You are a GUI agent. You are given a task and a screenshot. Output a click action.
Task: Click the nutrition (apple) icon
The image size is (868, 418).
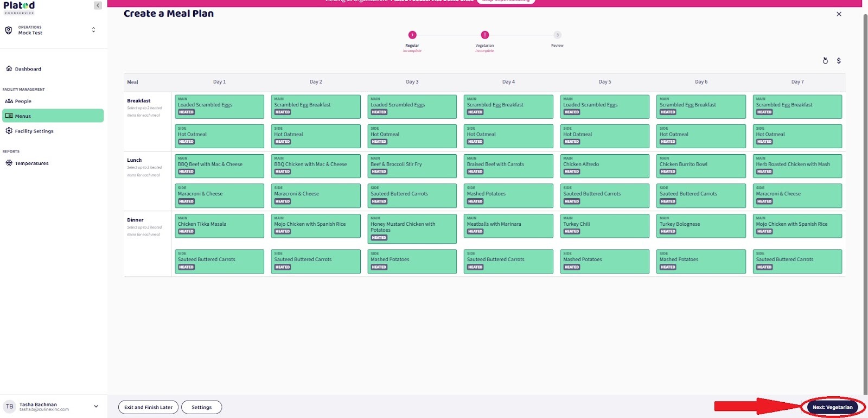pyautogui.click(x=825, y=61)
